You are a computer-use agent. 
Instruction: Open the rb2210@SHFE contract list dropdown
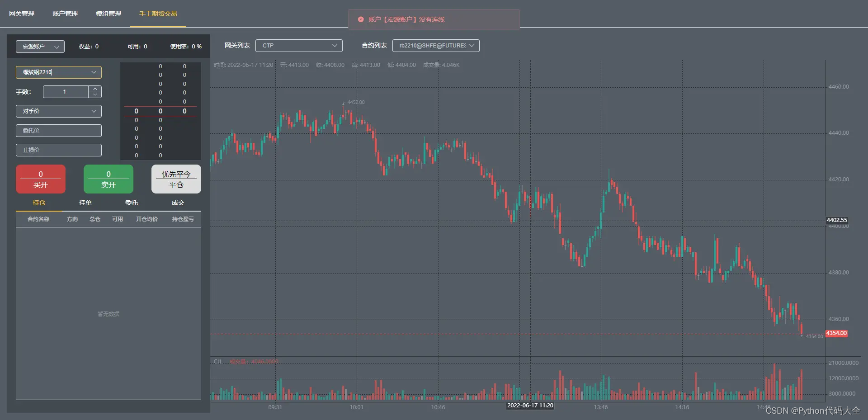pyautogui.click(x=436, y=46)
